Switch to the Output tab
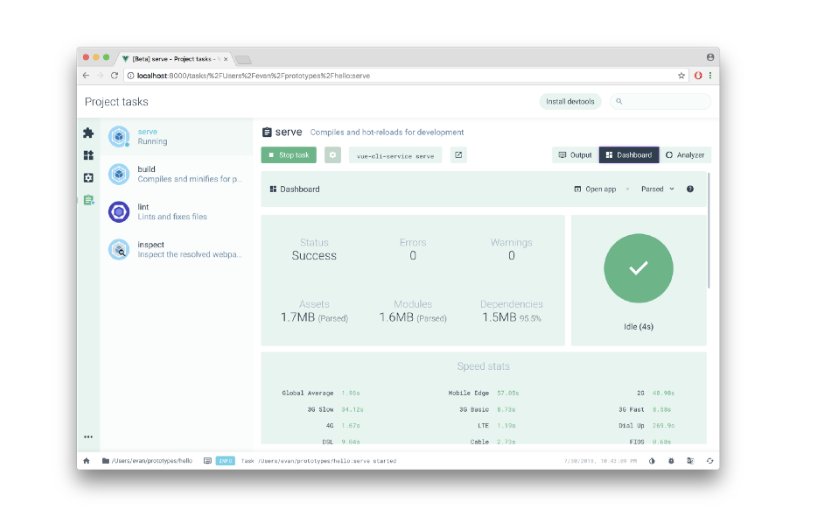Viewport: 829px width, 511px height. tap(575, 155)
